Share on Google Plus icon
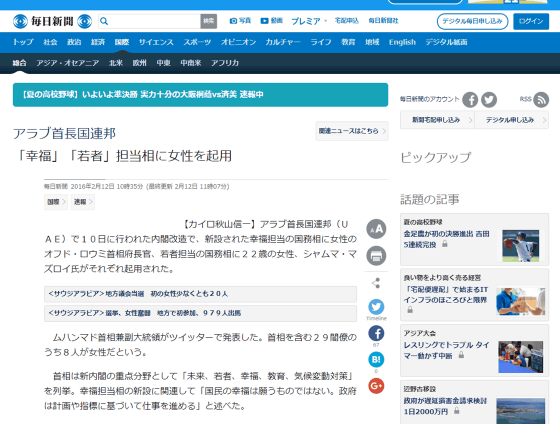560x424 pixels. tap(376, 386)
